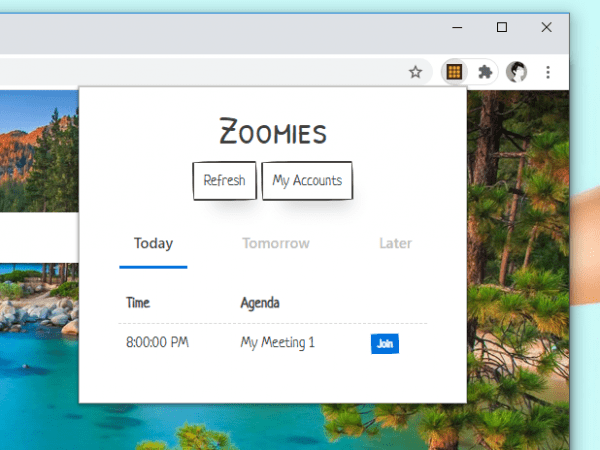This screenshot has width=600, height=450.
Task: Open Chrome's three-dot menu
Action: 548,72
